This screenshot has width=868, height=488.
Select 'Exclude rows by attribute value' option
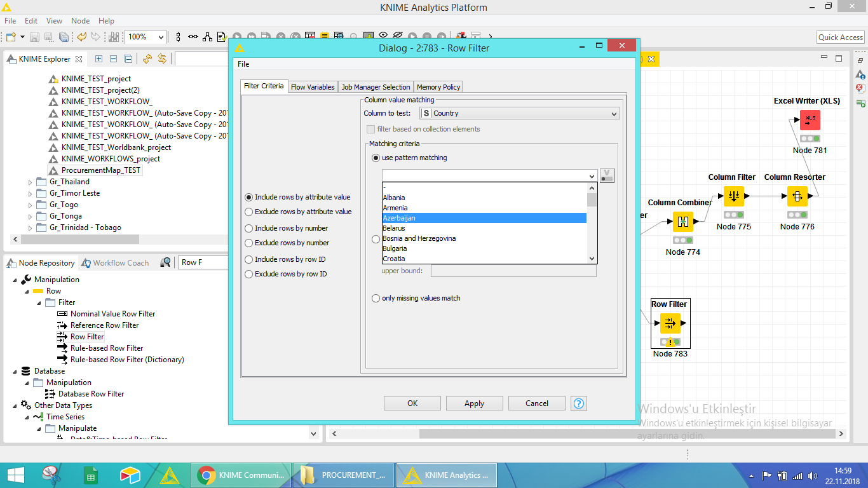[249, 212]
